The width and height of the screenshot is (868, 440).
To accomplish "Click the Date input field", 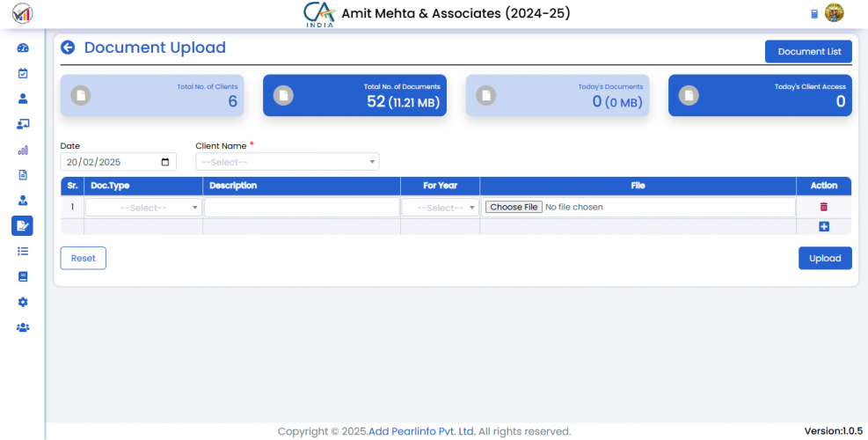I will 119,162.
